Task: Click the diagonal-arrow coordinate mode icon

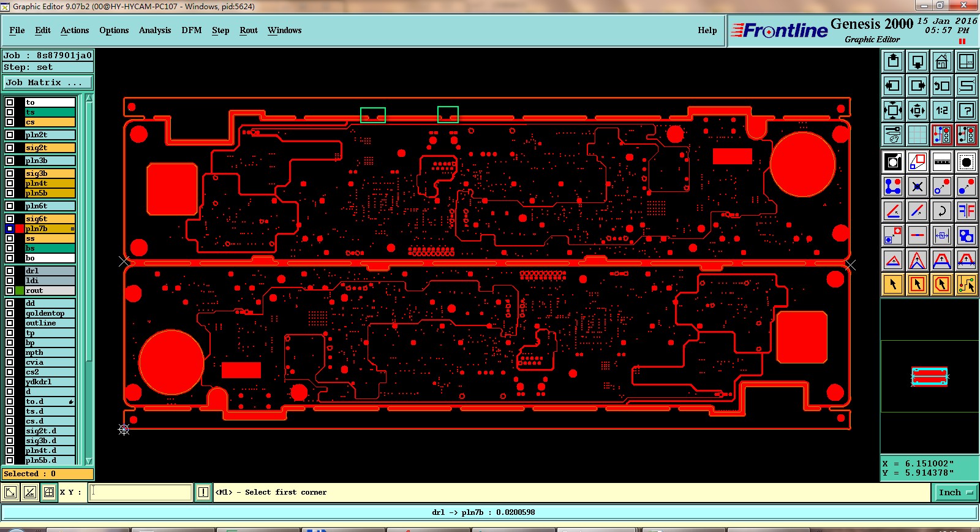Action: tap(10, 492)
